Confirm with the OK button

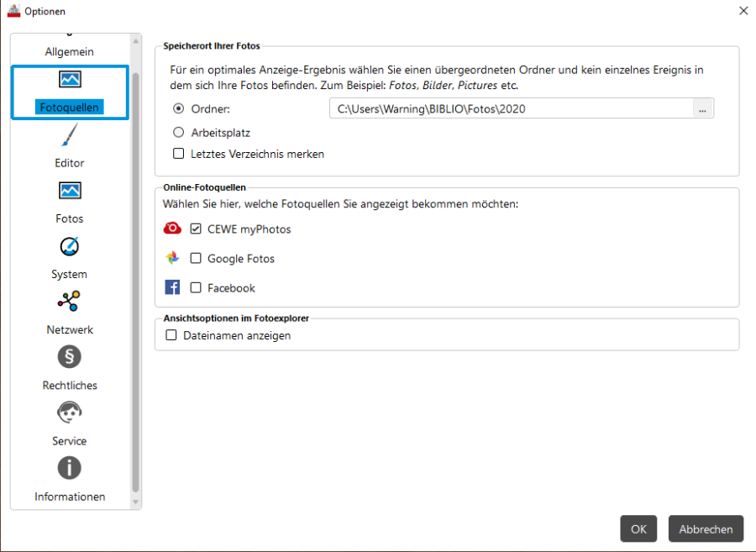(x=638, y=528)
